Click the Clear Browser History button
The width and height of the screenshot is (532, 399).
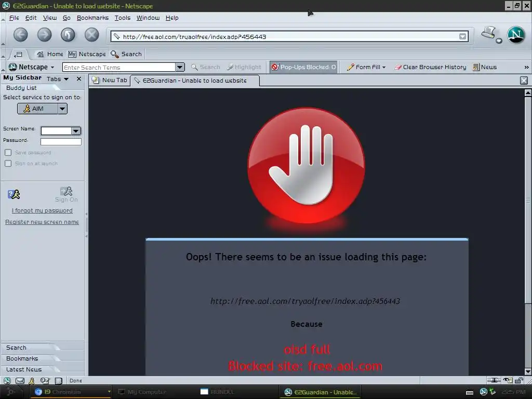pyautogui.click(x=430, y=67)
